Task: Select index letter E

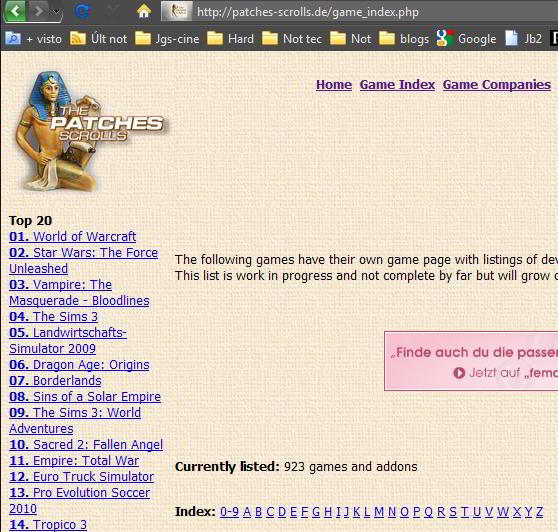Action: coord(293,512)
